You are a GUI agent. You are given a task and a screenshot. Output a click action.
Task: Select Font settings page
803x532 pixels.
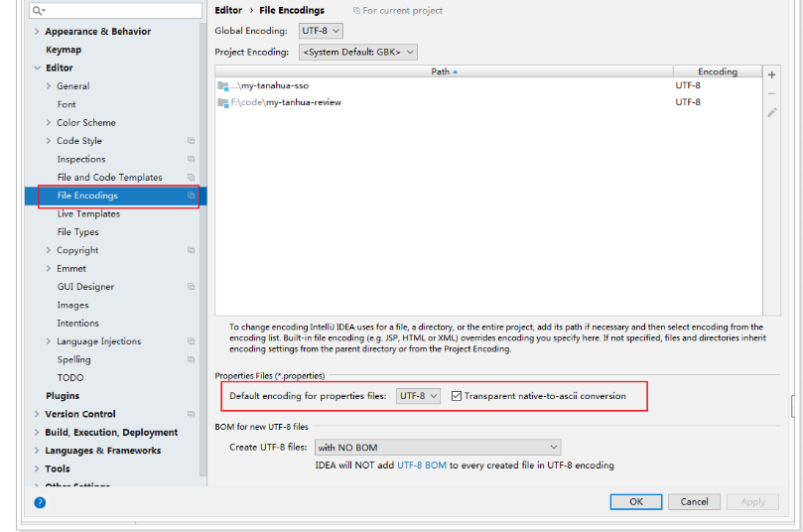(x=67, y=104)
